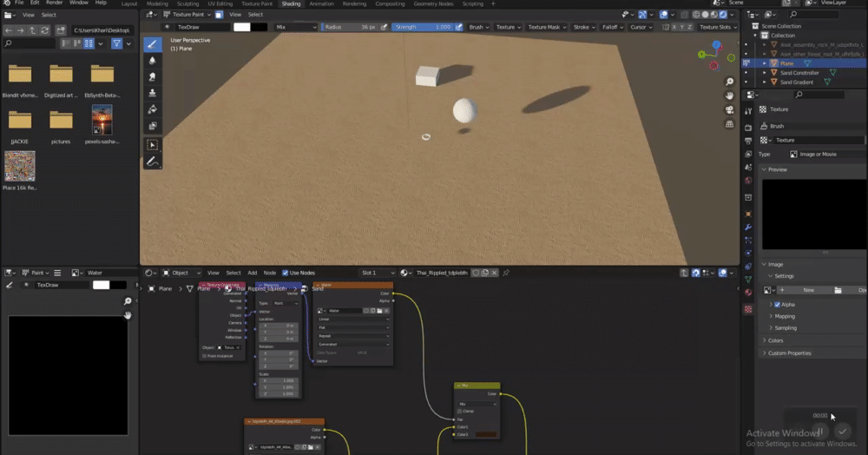Open the Mix blend mode dropdown in header
Image resolution: width=868 pixels, height=455 pixels.
point(296,27)
